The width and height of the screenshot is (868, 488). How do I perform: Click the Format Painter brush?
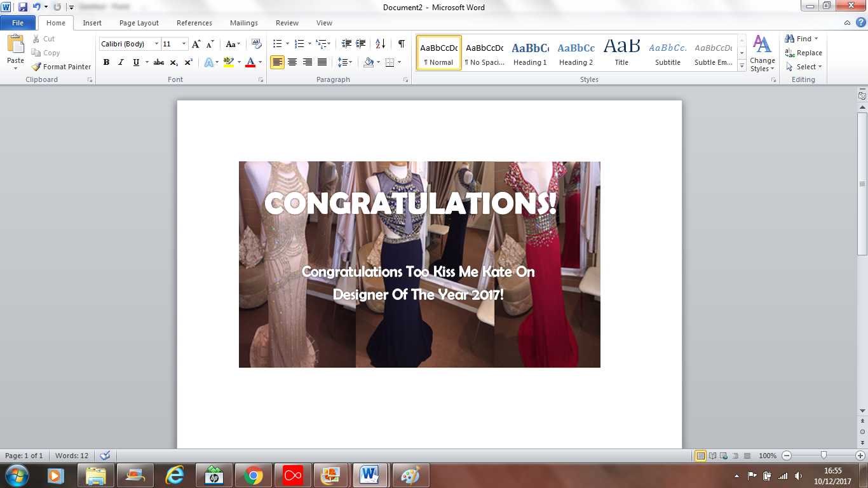coord(61,67)
